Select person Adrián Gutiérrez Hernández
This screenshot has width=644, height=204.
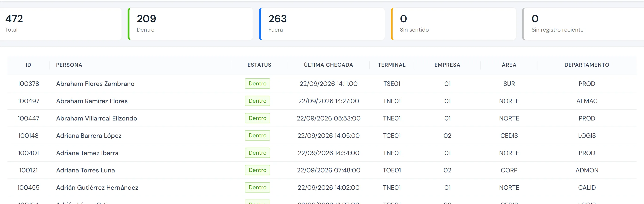[97, 187]
